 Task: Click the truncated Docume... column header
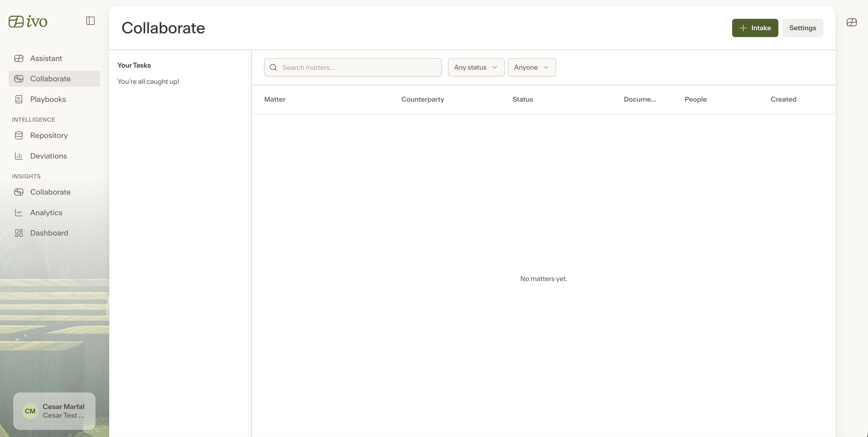(x=640, y=99)
